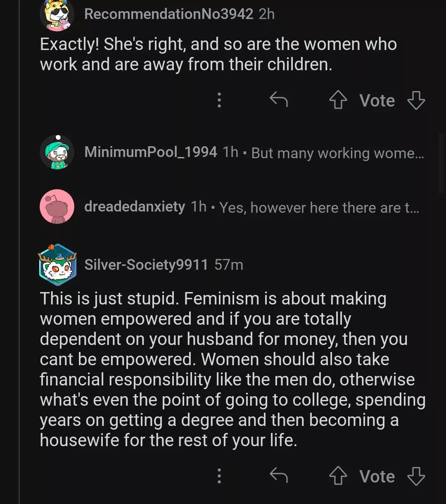The width and height of the screenshot is (446, 504).
Task: Downvote Silver-Society9911's comment
Action: pyautogui.click(x=416, y=476)
